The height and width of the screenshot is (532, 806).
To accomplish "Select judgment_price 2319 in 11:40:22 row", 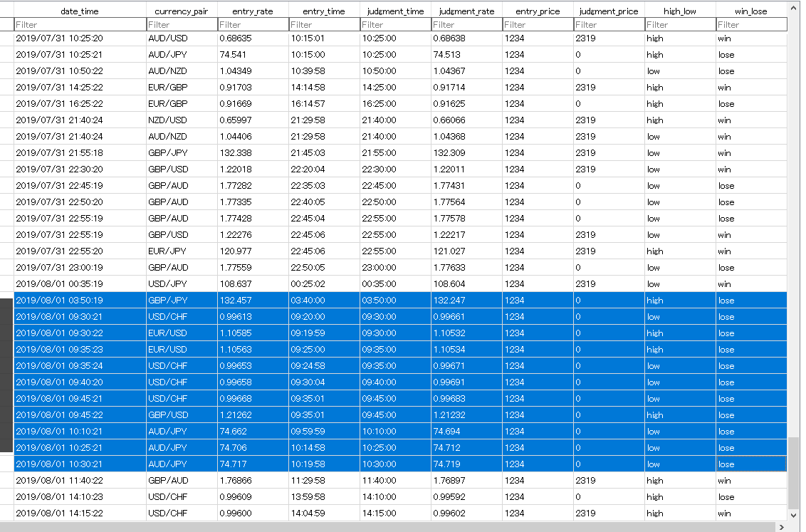I will [x=609, y=481].
